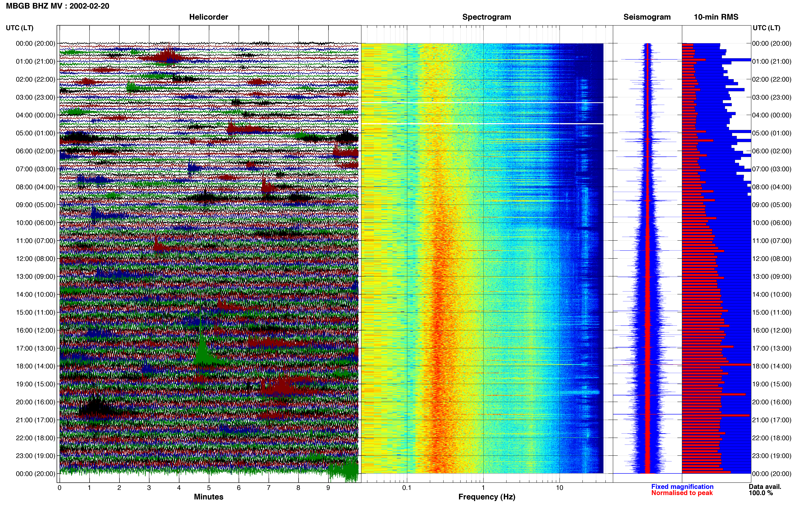
Task: Click '07:00 (03:00)' beside the helicorder
Action: point(36,169)
